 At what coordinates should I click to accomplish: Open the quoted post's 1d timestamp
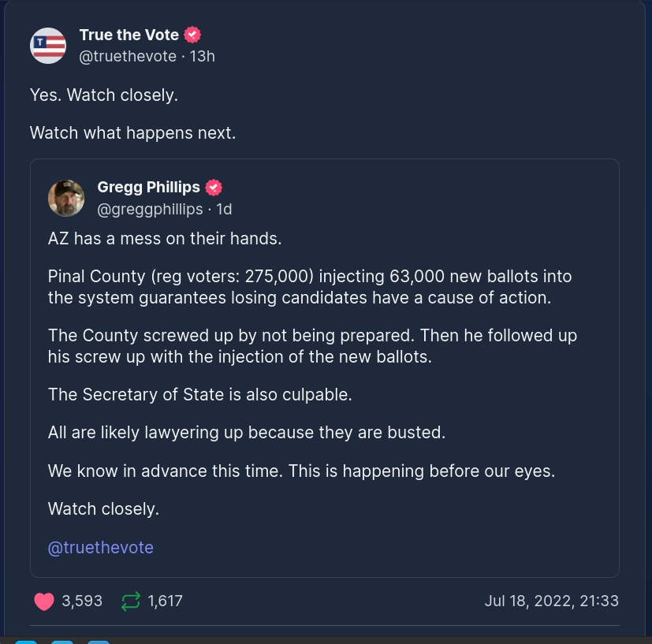tap(224, 209)
